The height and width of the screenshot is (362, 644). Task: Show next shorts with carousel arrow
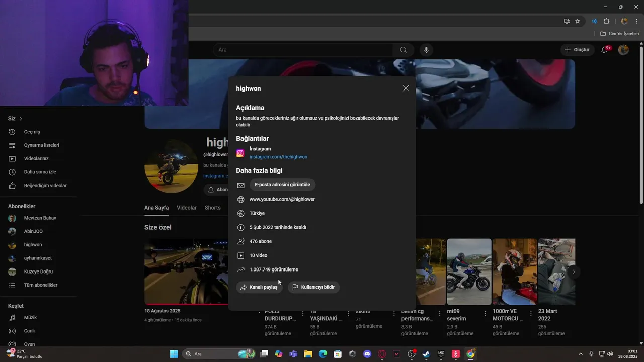pos(574,272)
